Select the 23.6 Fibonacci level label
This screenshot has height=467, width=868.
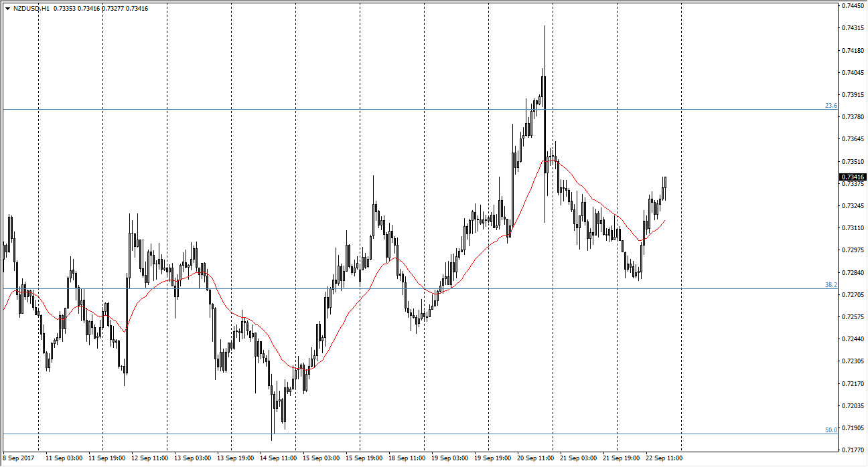(x=830, y=106)
